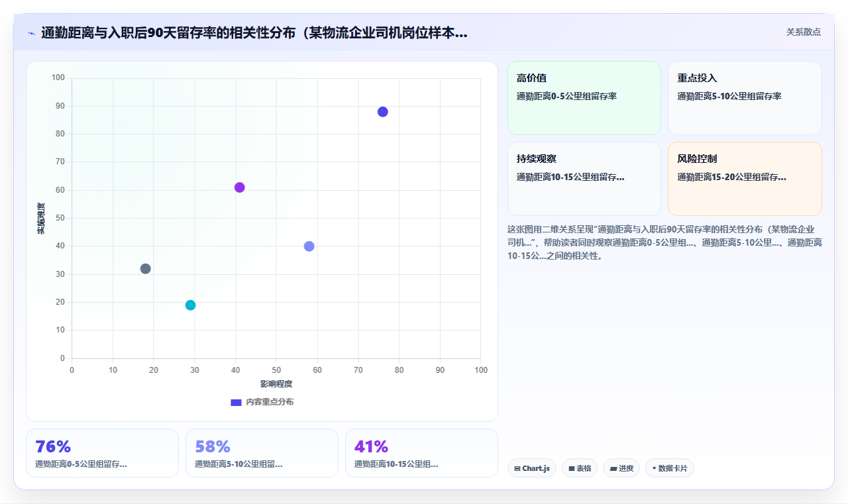This screenshot has height=504, width=848.
Task: Select the purple scatter point at 41
Action: pos(240,187)
